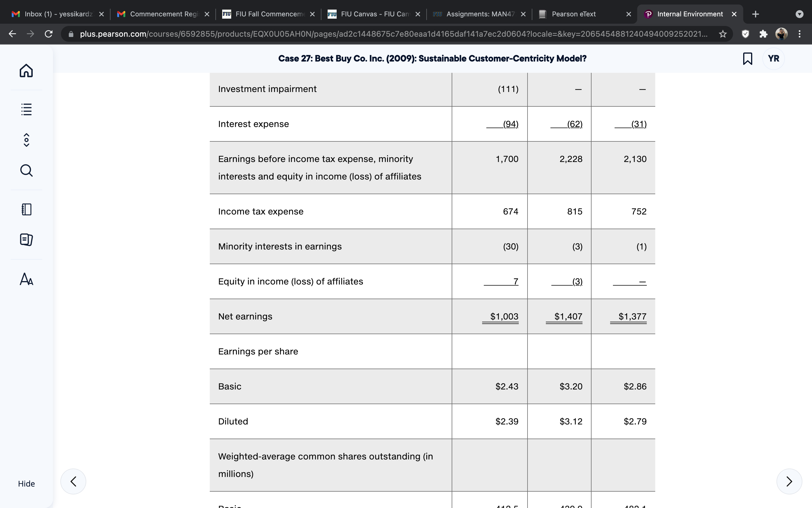Close the Internal Environment tab
Image resolution: width=812 pixels, height=508 pixels.
pos(734,14)
